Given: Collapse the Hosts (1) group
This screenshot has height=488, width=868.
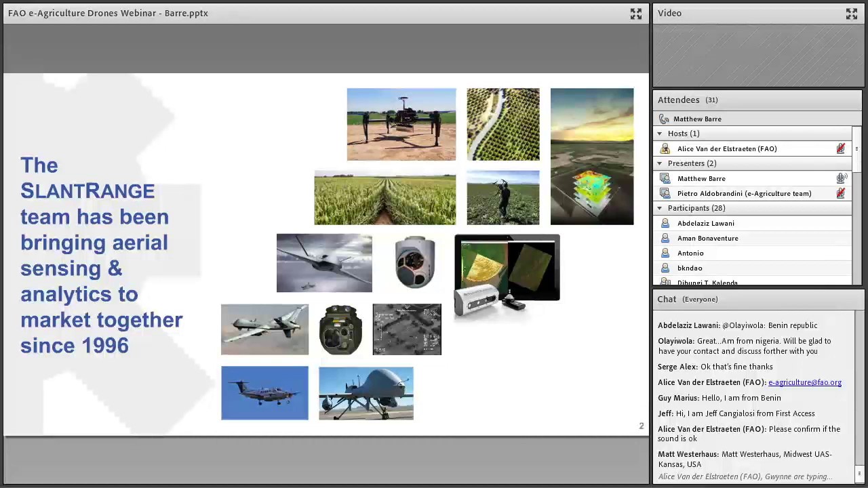Looking at the screenshot, I should 659,134.
